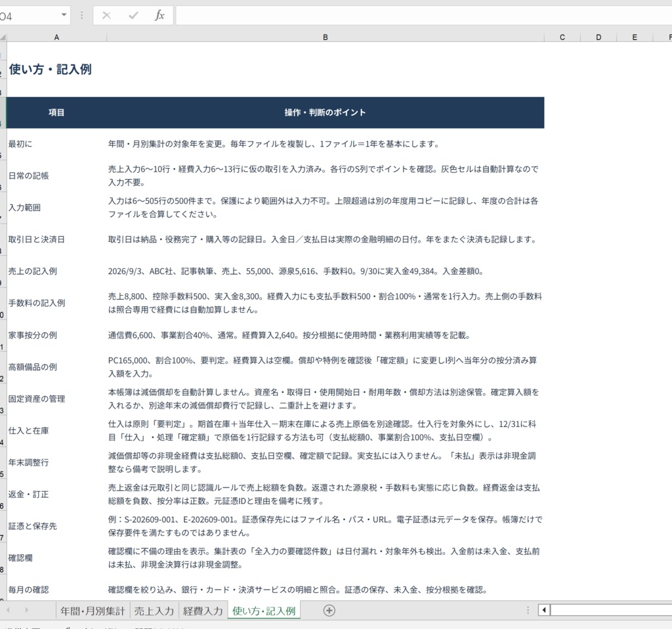Click the formula bar options dots

(x=81, y=16)
